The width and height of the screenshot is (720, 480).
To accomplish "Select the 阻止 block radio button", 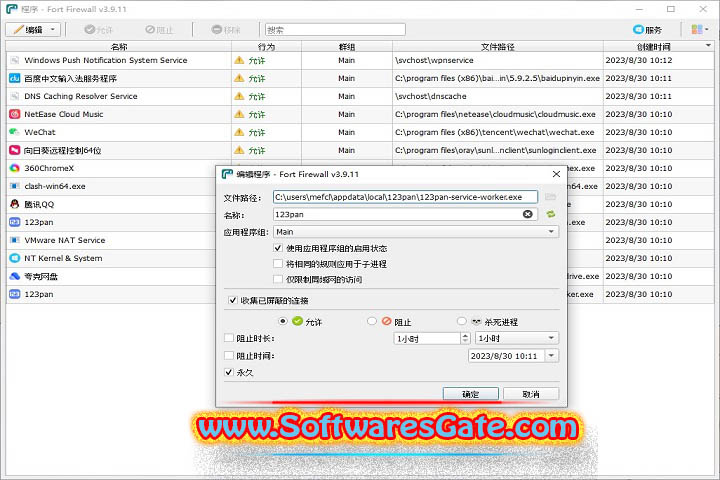I will (372, 321).
